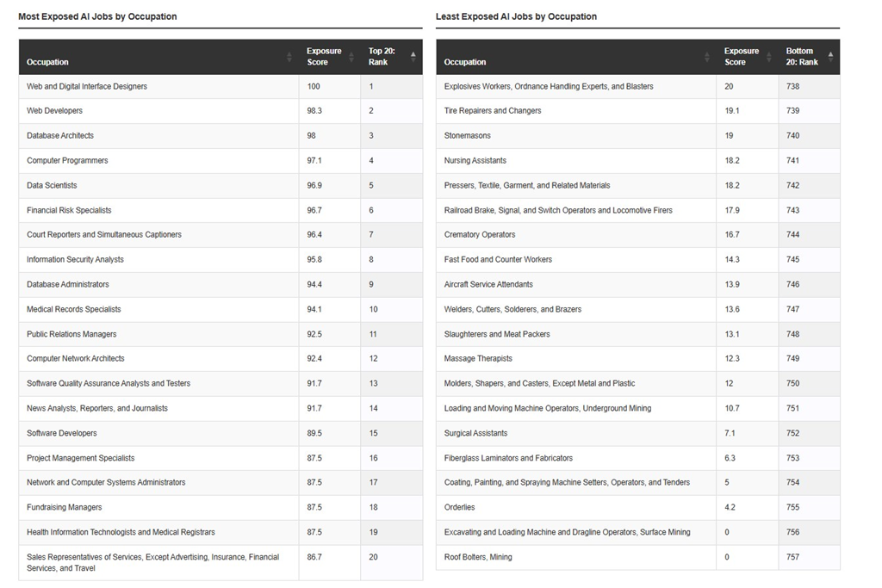Select the Fundraising Managers row

(x=65, y=507)
